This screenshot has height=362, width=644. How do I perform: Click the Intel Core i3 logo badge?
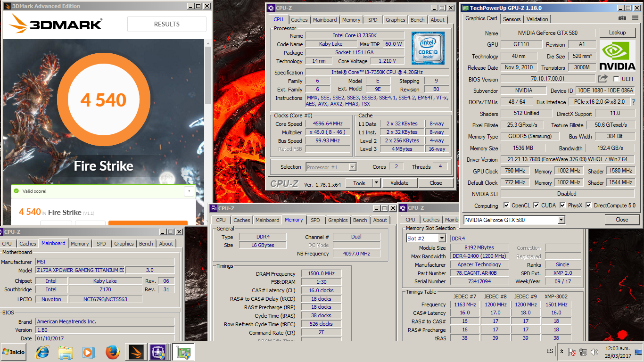tap(428, 48)
